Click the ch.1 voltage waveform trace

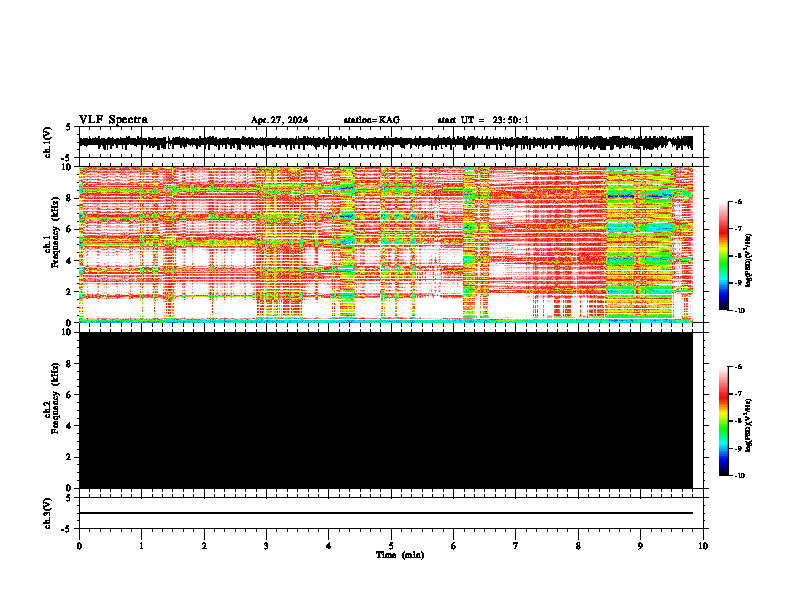tap(386, 143)
